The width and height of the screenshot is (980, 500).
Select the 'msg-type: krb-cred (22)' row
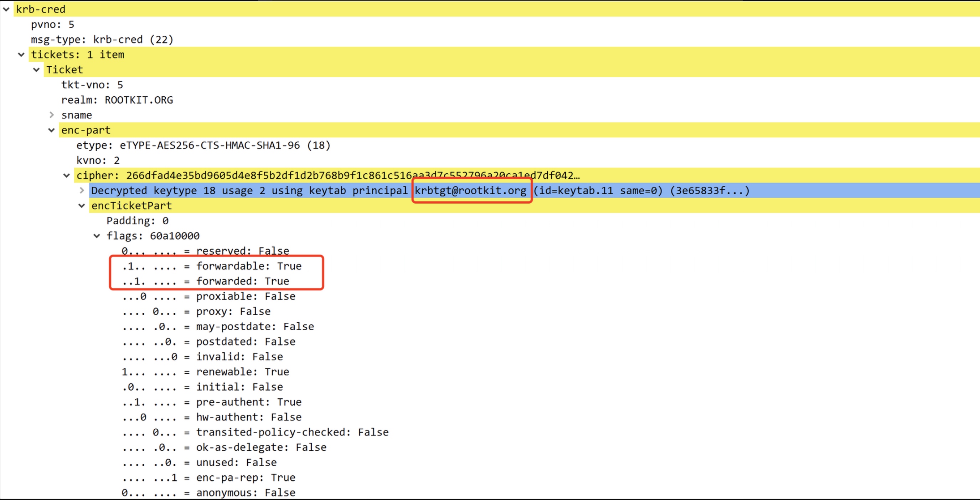(102, 40)
